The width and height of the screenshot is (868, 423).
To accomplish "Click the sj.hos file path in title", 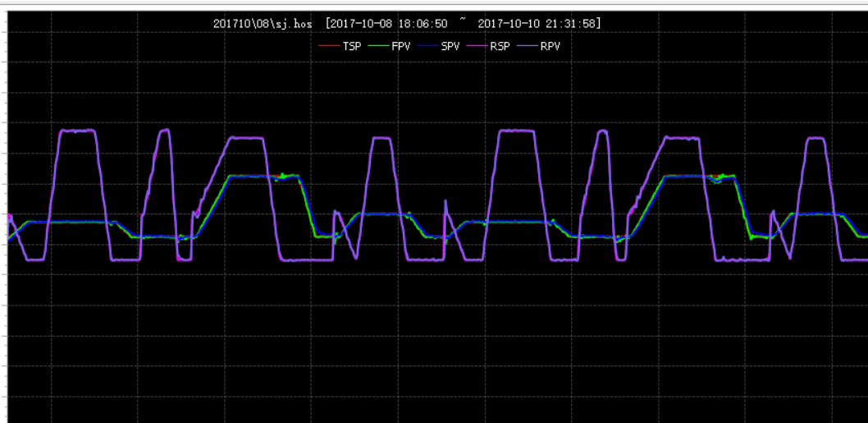I will click(263, 24).
